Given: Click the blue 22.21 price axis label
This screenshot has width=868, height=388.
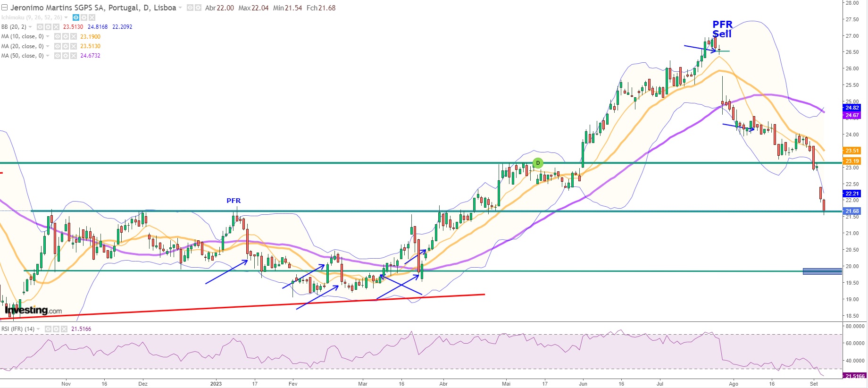Looking at the screenshot, I should 852,194.
